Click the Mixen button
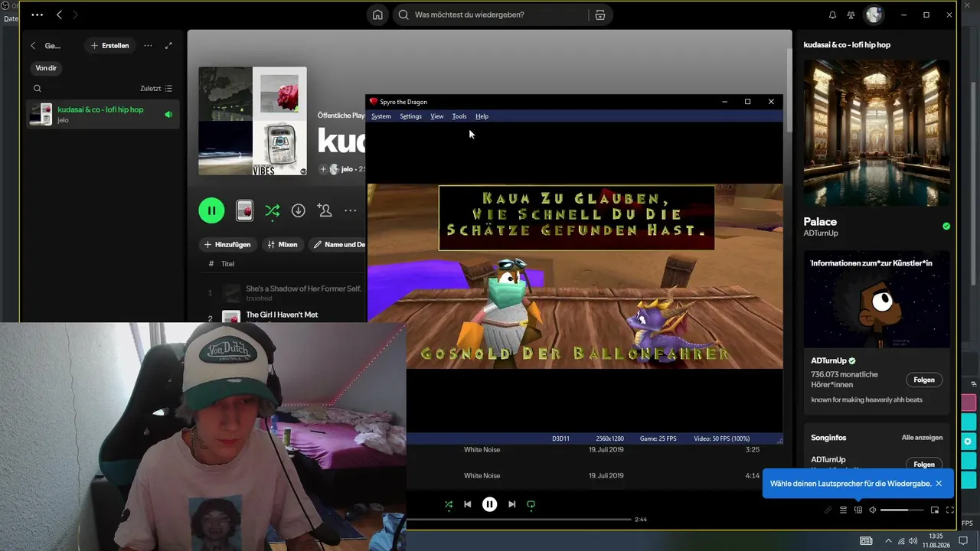Screen dimensions: 980x551 coord(283,245)
